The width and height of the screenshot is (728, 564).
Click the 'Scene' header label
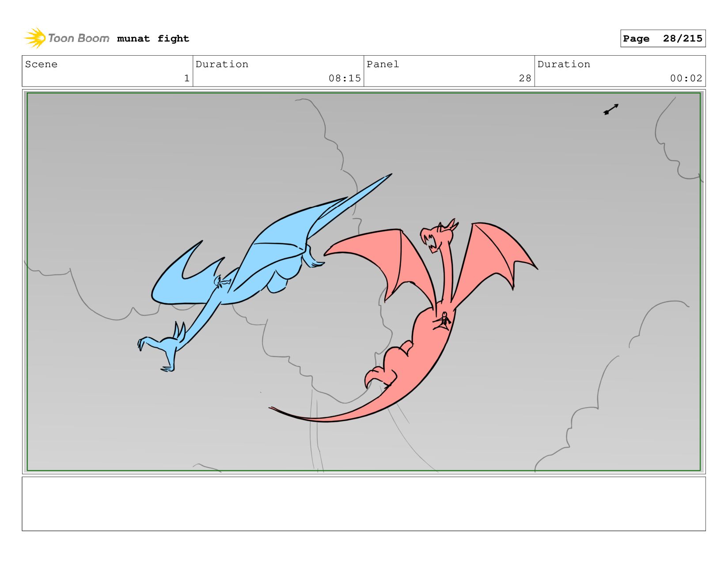[41, 64]
